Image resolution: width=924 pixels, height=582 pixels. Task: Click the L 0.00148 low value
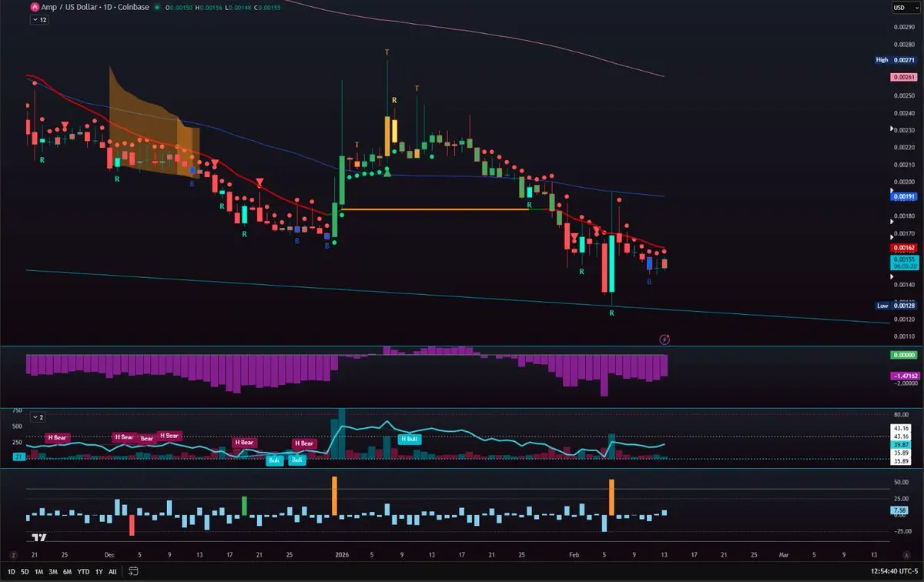click(238, 7)
